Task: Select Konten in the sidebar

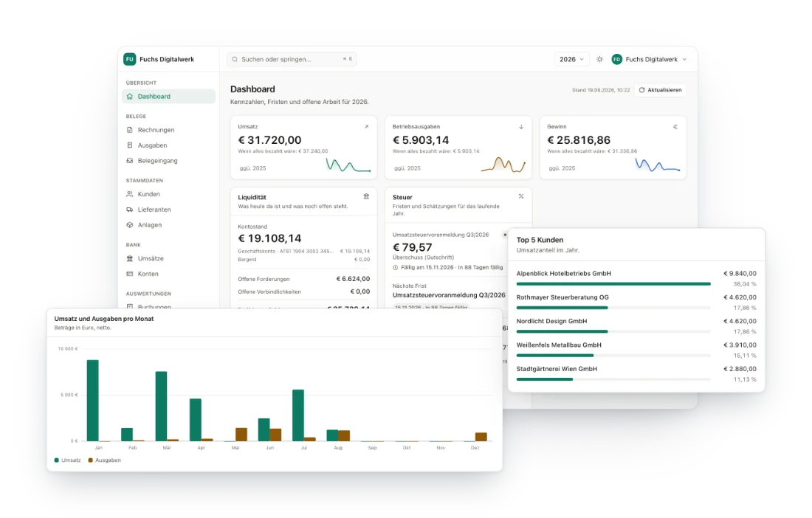Action: [x=168, y=274]
